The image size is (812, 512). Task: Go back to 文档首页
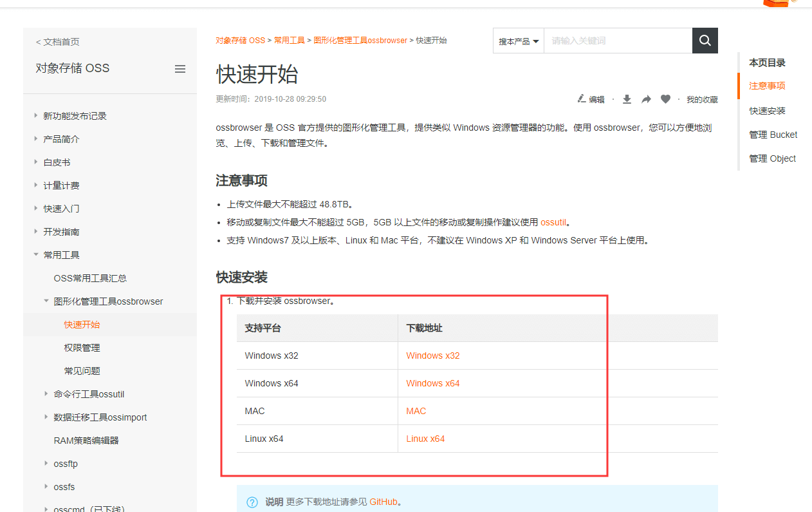coord(58,42)
